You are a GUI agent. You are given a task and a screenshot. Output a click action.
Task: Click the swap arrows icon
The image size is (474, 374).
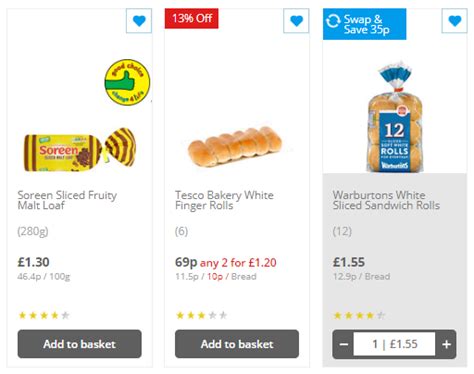pyautogui.click(x=333, y=21)
